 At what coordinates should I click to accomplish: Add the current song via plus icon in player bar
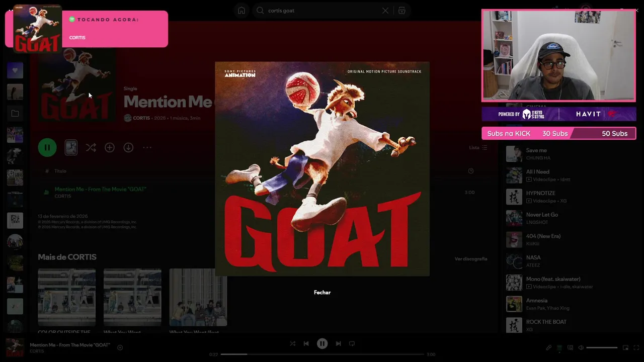click(120, 347)
